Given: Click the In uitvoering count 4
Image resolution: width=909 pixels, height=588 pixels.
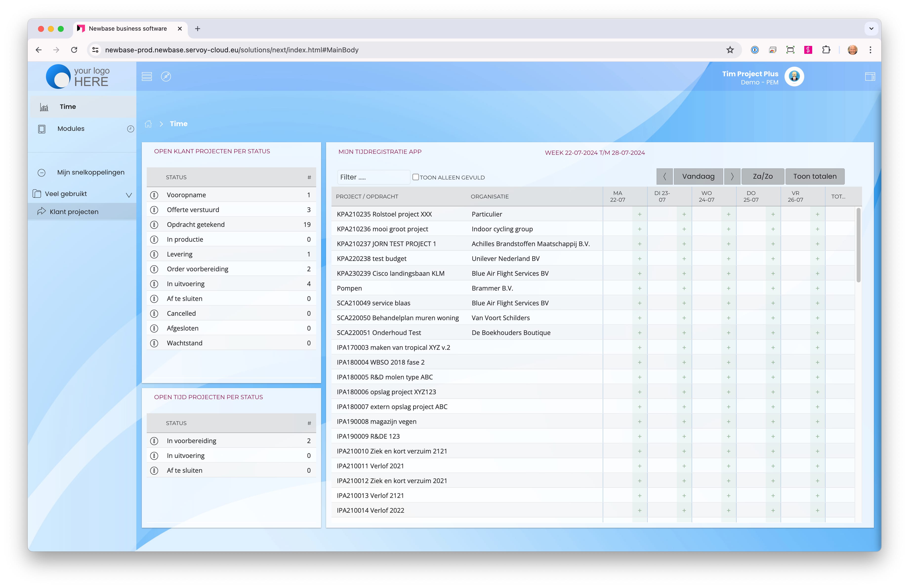Looking at the screenshot, I should (x=309, y=284).
